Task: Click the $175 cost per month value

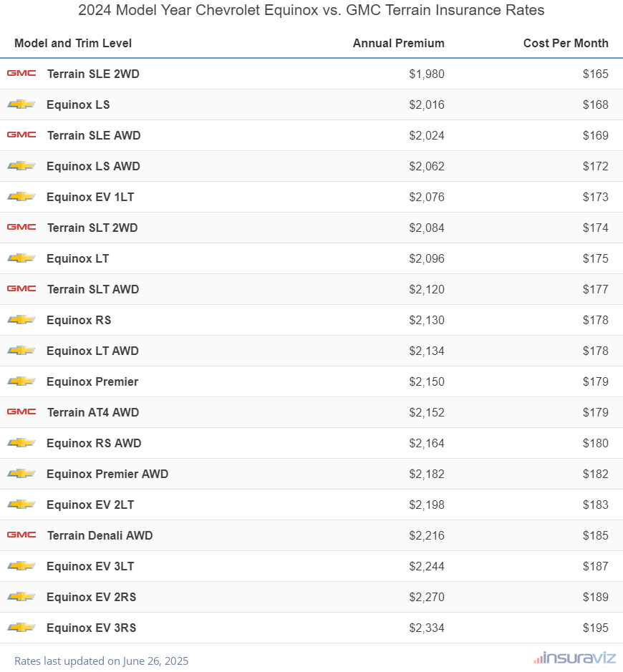Action: coord(596,258)
